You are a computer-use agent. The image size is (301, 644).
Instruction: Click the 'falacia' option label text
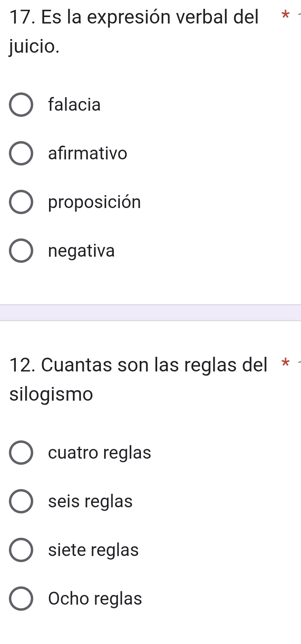[74, 105]
